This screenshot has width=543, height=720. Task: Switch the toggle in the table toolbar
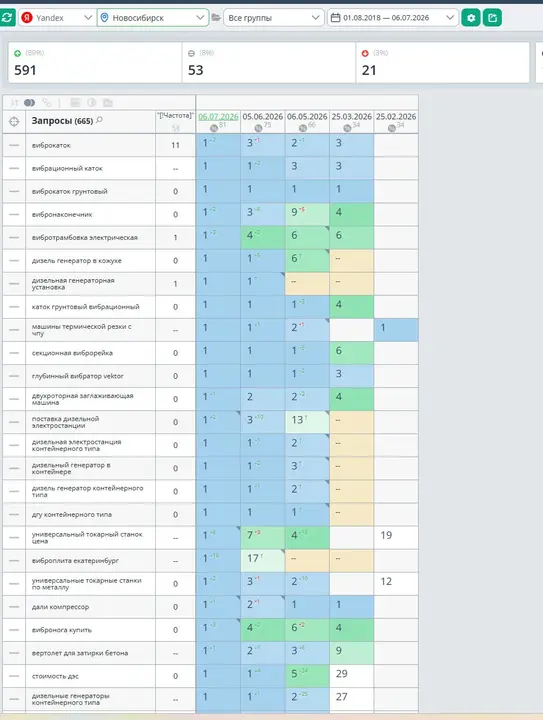tap(29, 102)
